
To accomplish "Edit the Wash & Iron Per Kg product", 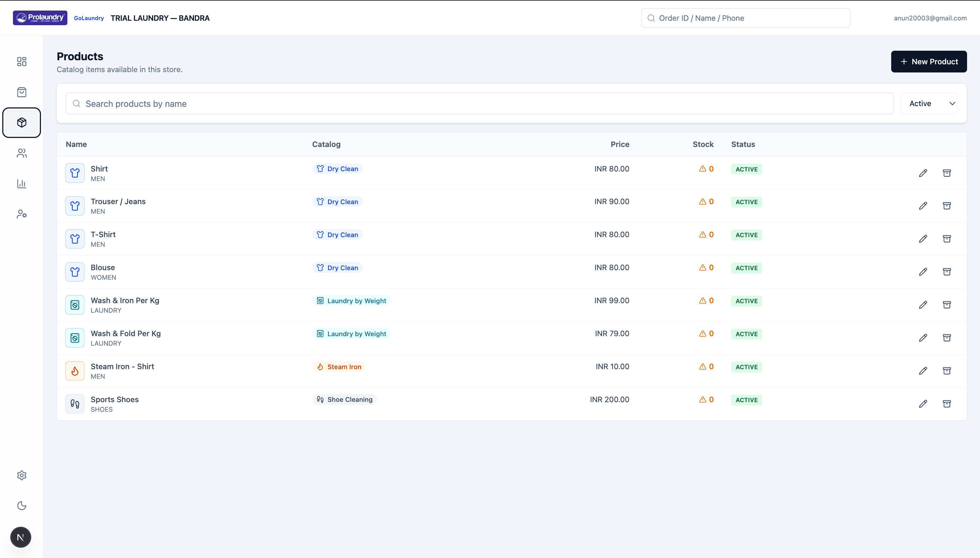I will [923, 305].
